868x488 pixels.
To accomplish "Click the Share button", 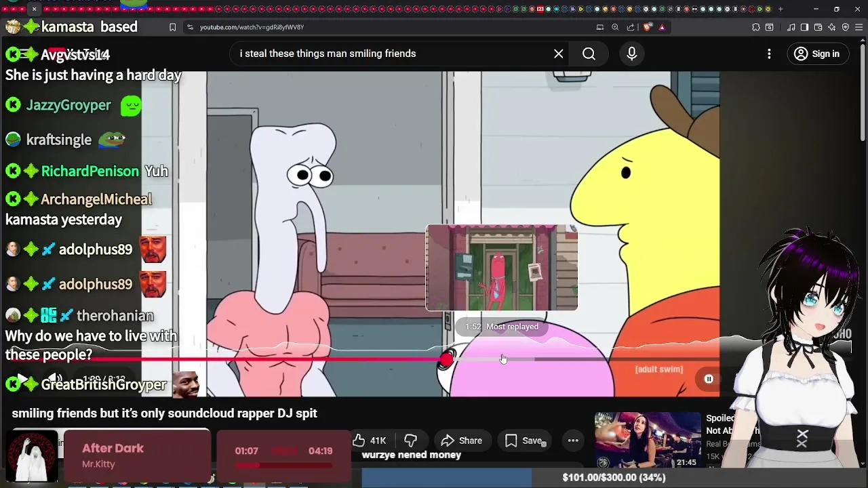I will point(462,441).
